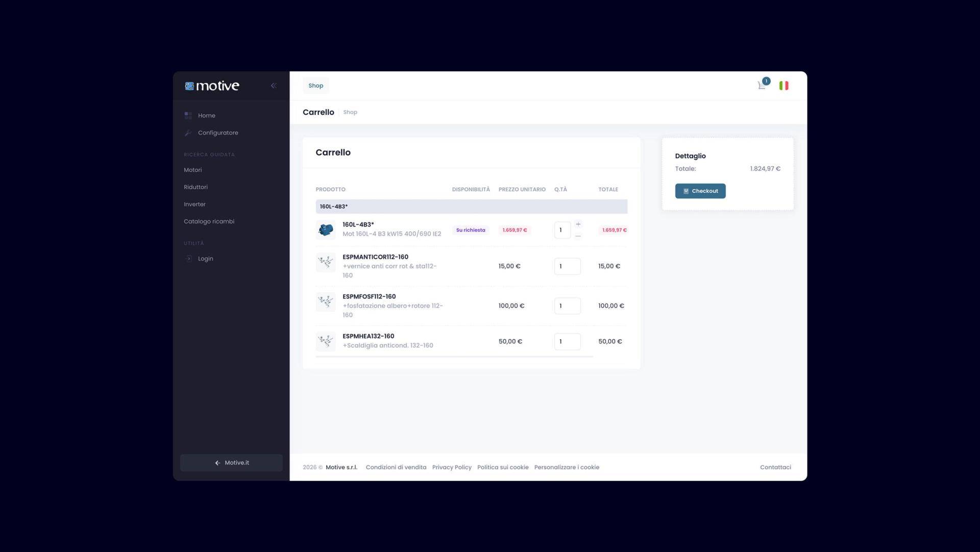This screenshot has width=980, height=552.
Task: Click the cart table horizontal scrollbar
Action: (454, 357)
